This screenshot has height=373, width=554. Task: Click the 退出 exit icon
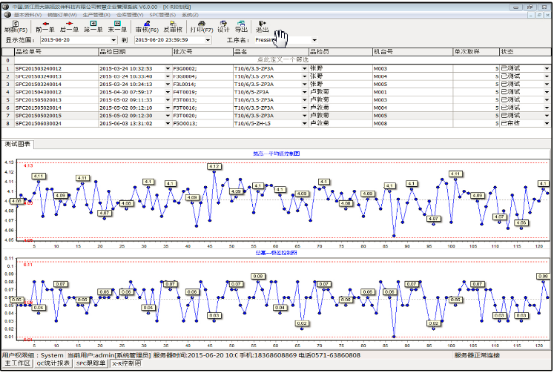click(262, 26)
